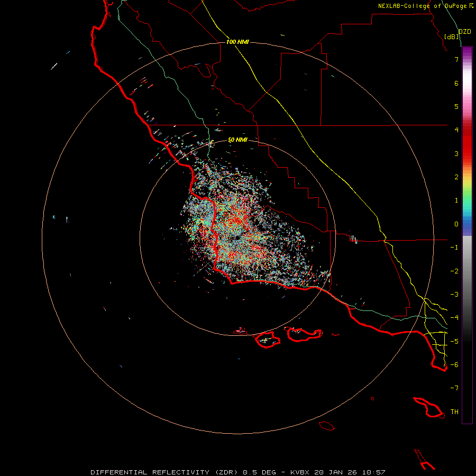Click the 4 dB scale value
The height and width of the screenshot is (476, 476).
[x=456, y=130]
